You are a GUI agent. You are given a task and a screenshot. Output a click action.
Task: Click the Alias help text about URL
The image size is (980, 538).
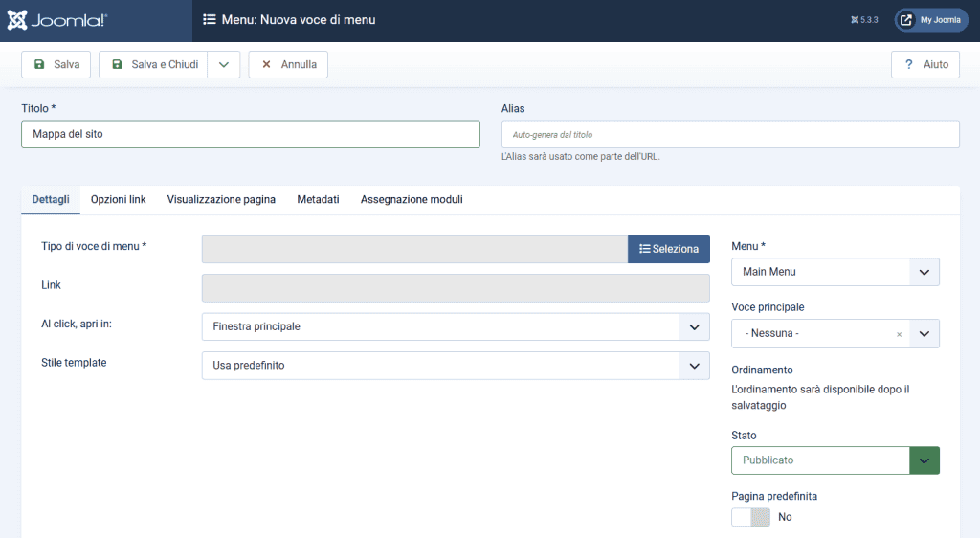[581, 156]
